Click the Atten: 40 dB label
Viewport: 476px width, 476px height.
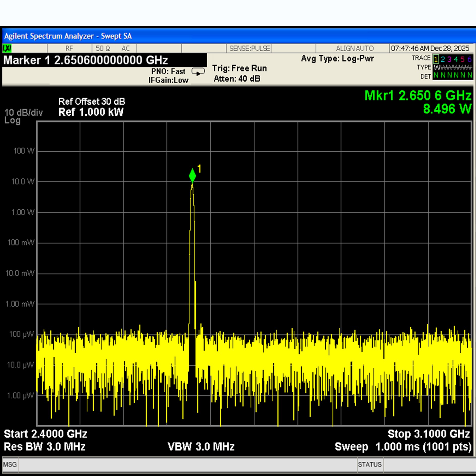[237, 79]
